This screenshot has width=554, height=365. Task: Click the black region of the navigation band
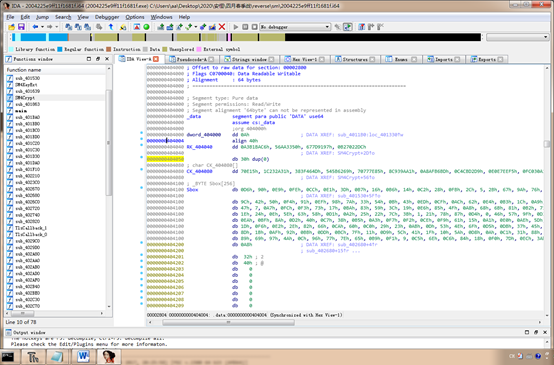pos(383,37)
